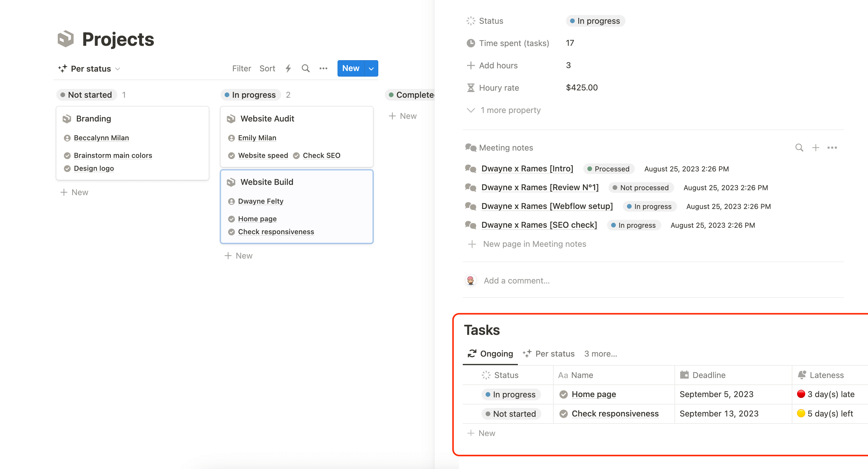Click the time spent hourglass icon
Viewport: 868px width, 469px height.
click(471, 87)
